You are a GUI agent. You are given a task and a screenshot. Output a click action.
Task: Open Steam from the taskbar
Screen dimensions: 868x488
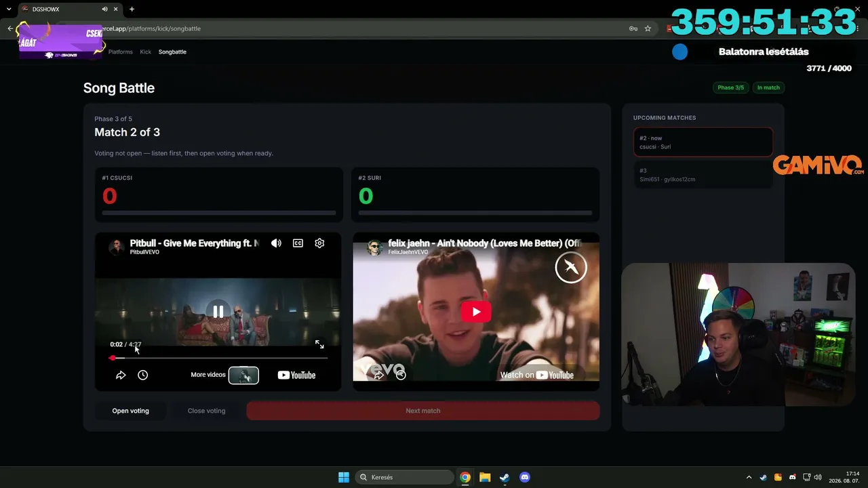click(x=505, y=477)
